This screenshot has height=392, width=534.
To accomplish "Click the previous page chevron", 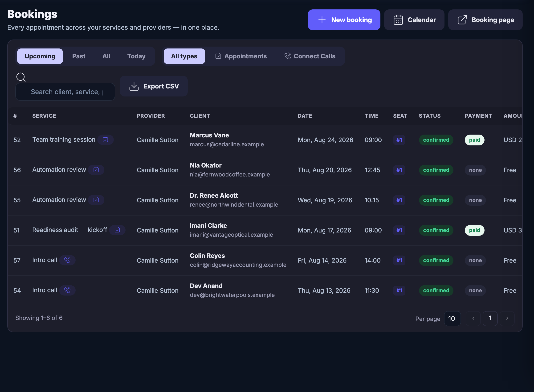I will point(473,318).
